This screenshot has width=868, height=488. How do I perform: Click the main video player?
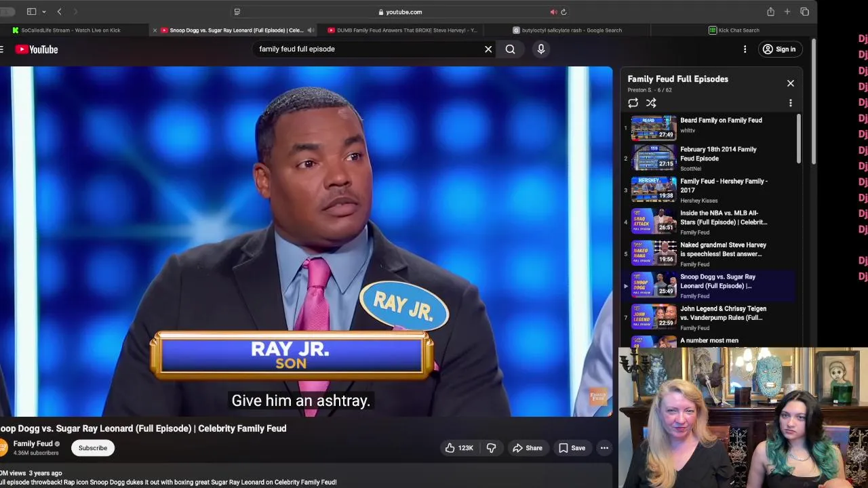[x=306, y=241]
